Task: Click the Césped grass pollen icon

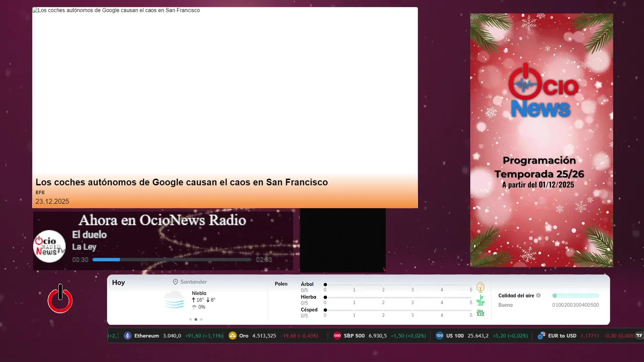Action: (x=480, y=313)
